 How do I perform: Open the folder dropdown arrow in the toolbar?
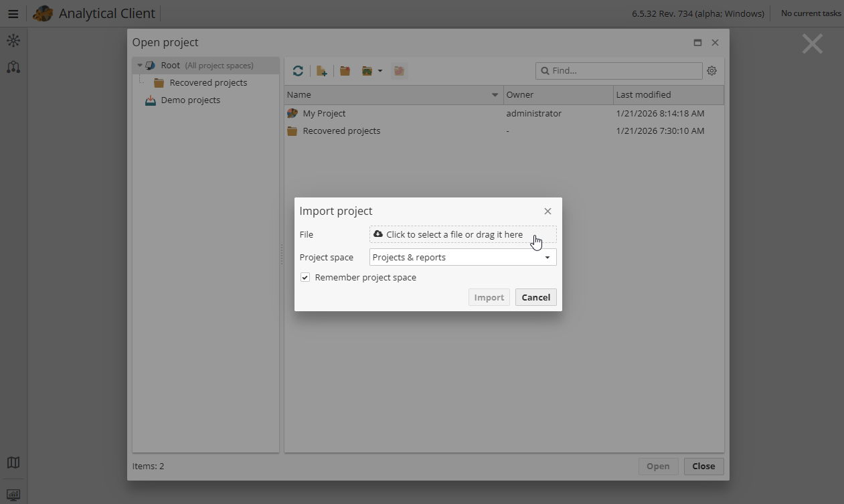(x=380, y=70)
